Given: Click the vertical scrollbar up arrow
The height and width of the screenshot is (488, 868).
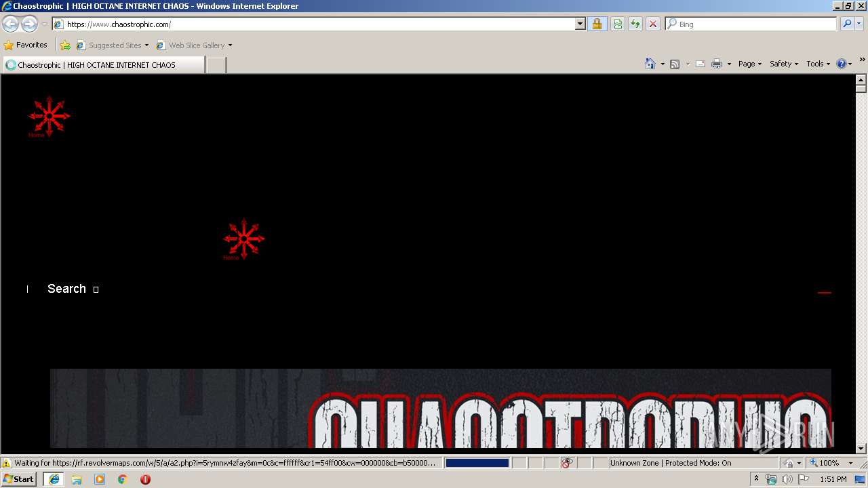Looking at the screenshot, I should (861, 80).
